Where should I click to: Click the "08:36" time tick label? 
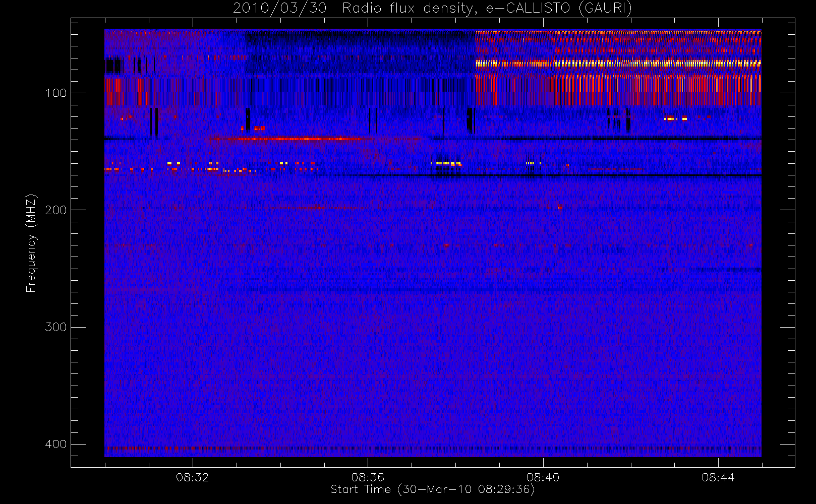click(x=368, y=477)
